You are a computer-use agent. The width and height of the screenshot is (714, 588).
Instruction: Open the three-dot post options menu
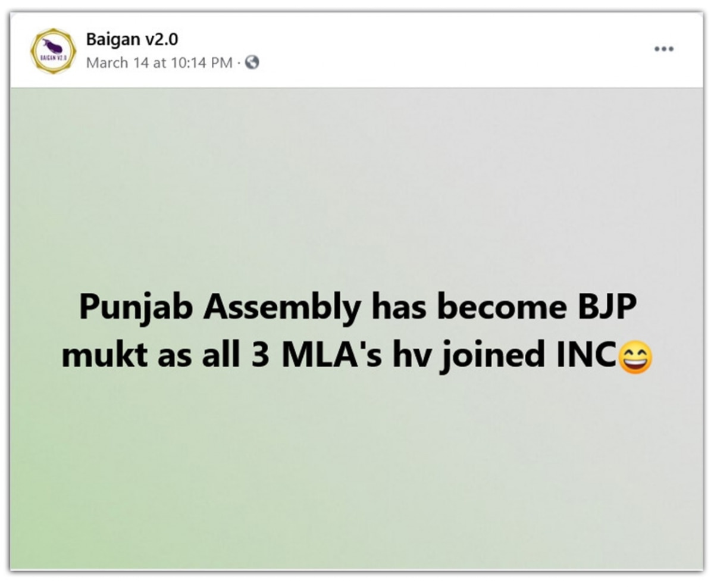coord(664,49)
